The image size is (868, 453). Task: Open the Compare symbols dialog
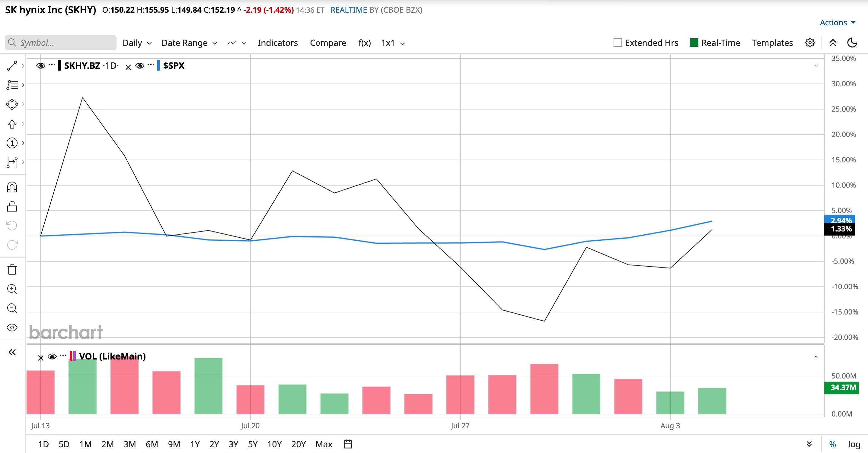(328, 43)
